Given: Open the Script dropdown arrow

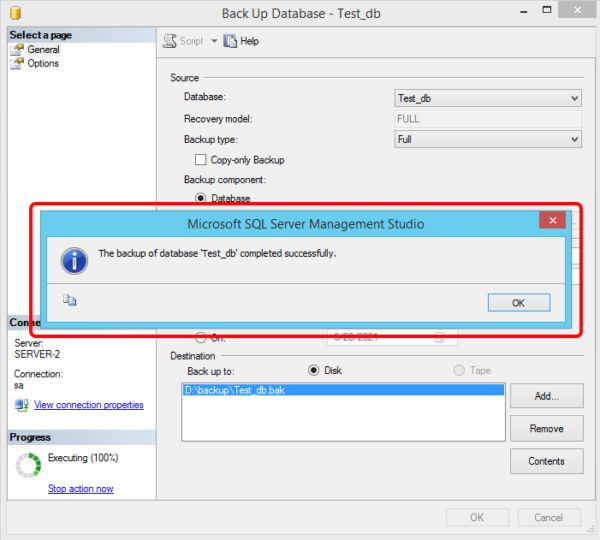Looking at the screenshot, I should pos(214,41).
